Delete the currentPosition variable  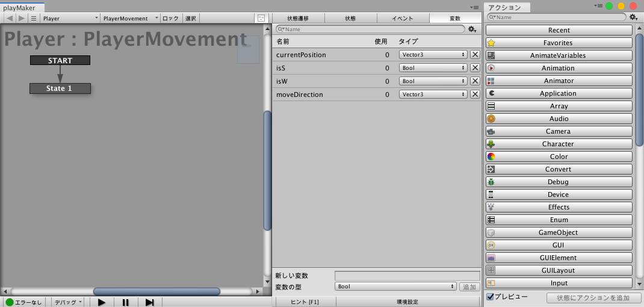[x=475, y=55]
